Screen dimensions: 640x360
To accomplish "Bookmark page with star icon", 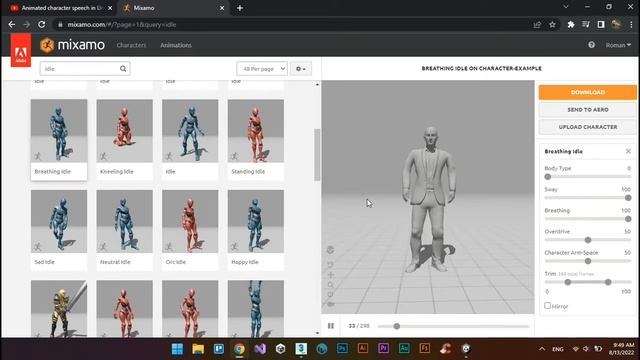I will (552, 24).
